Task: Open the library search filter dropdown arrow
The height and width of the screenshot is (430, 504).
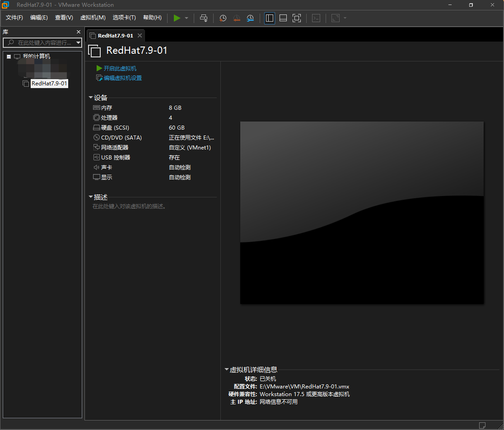Action: [78, 43]
